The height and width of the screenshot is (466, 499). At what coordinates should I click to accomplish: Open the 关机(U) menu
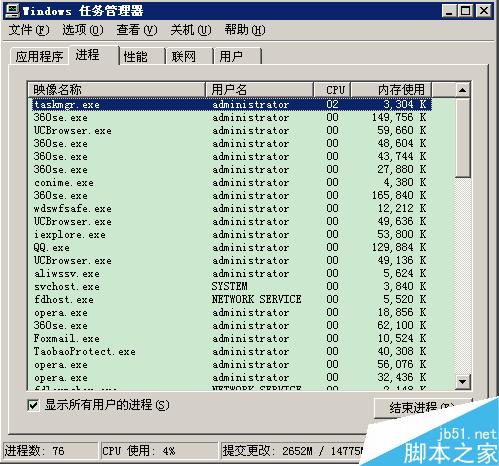(x=191, y=30)
